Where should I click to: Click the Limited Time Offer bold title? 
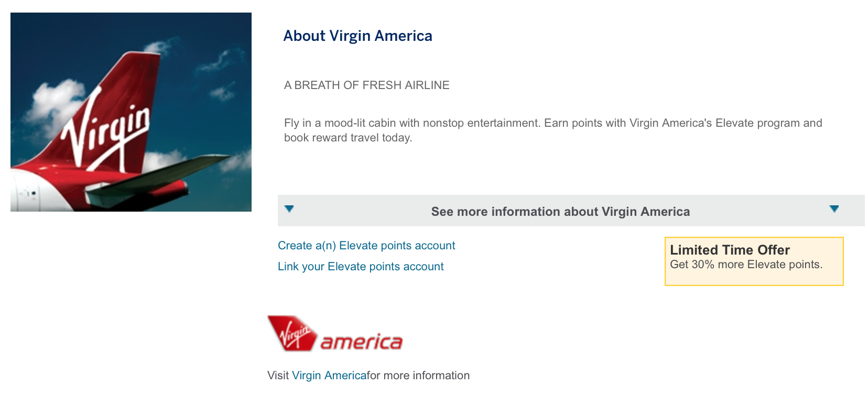730,250
